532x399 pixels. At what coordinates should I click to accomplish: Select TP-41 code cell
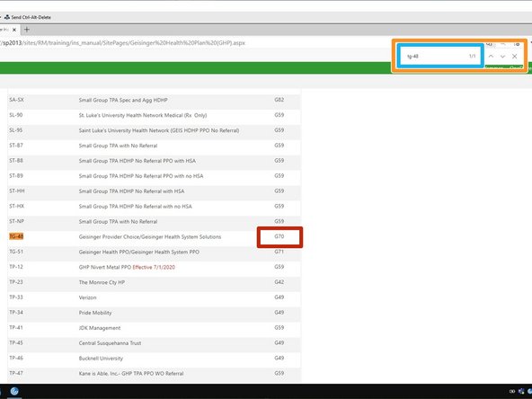(16, 327)
